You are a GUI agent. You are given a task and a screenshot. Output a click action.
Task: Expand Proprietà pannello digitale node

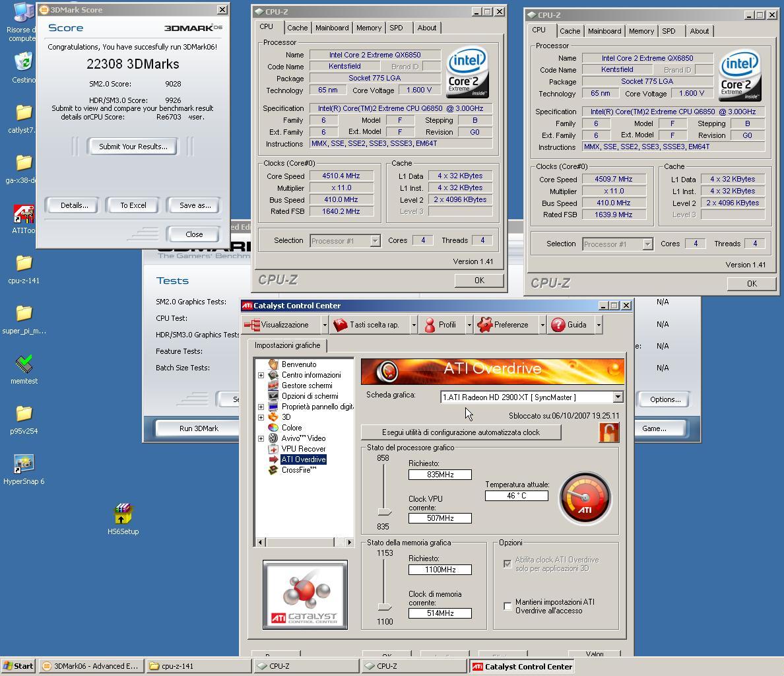pyautogui.click(x=261, y=407)
